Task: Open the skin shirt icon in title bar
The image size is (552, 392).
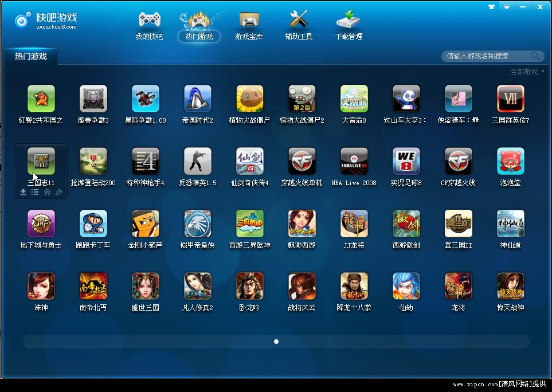Action: pyautogui.click(x=491, y=7)
